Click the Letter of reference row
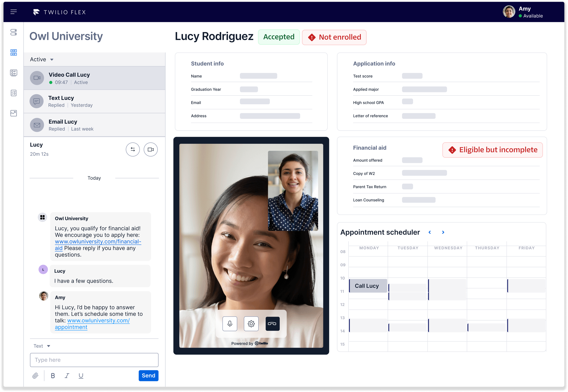 [446, 116]
